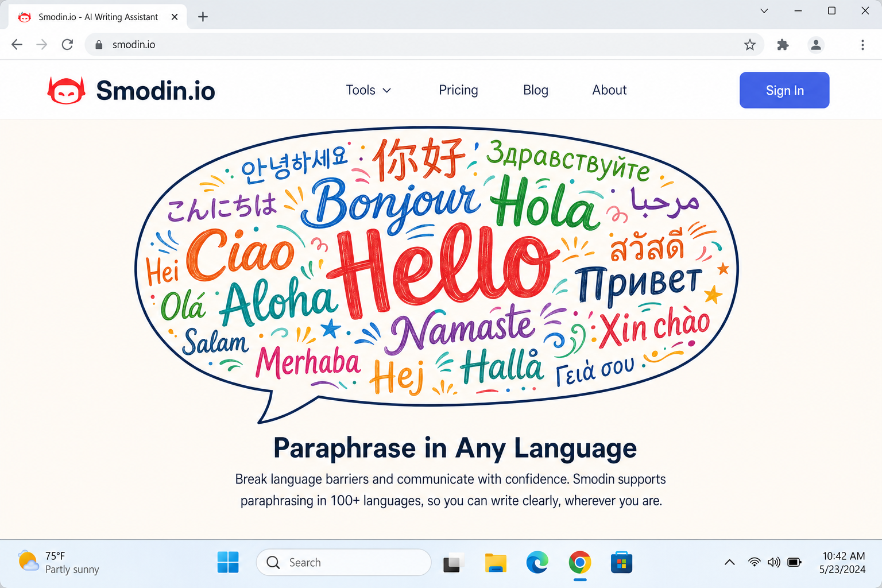This screenshot has width=882, height=588.
Task: Click the Wi-Fi icon in the system tray
Action: coord(753,562)
